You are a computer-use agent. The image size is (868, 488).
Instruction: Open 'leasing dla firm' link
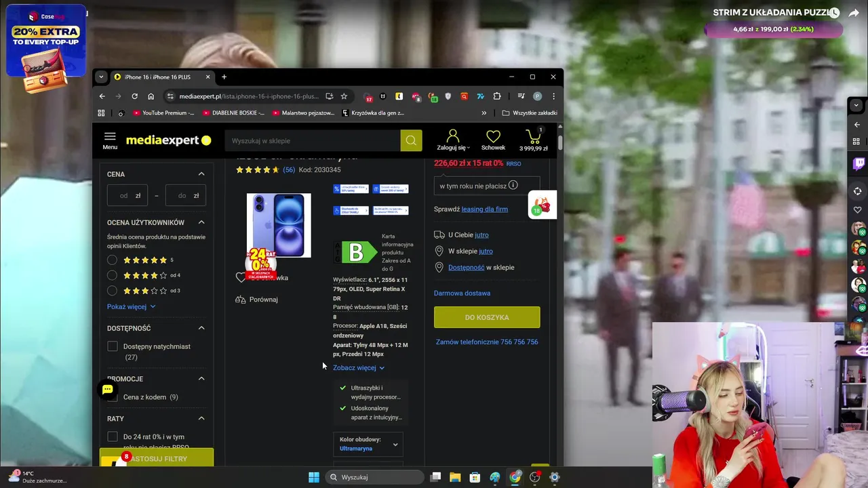click(x=484, y=209)
